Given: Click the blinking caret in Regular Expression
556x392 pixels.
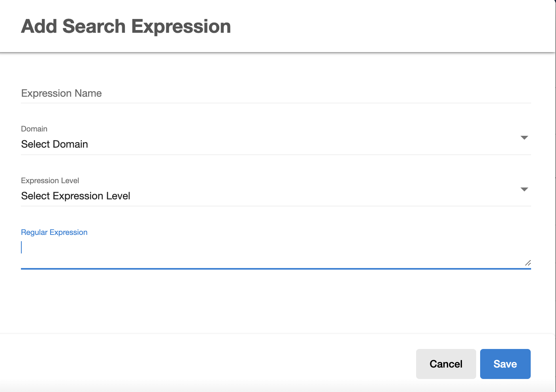Looking at the screenshot, I should (x=22, y=248).
